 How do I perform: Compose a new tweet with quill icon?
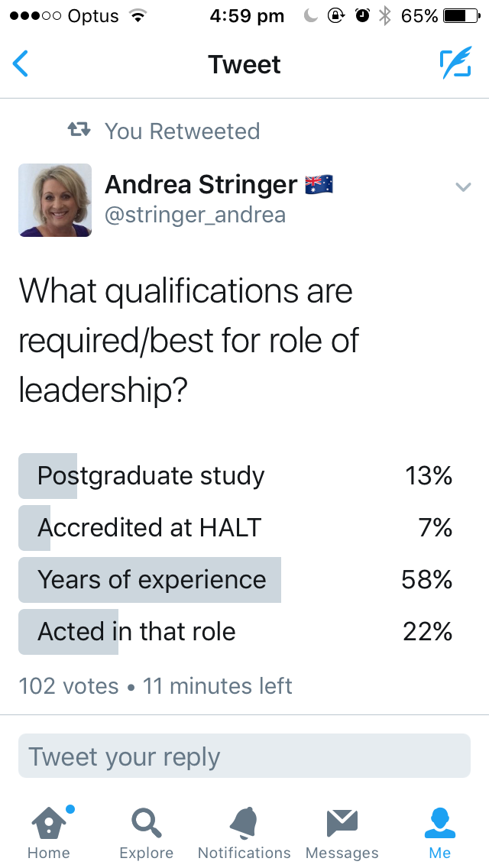point(455,64)
